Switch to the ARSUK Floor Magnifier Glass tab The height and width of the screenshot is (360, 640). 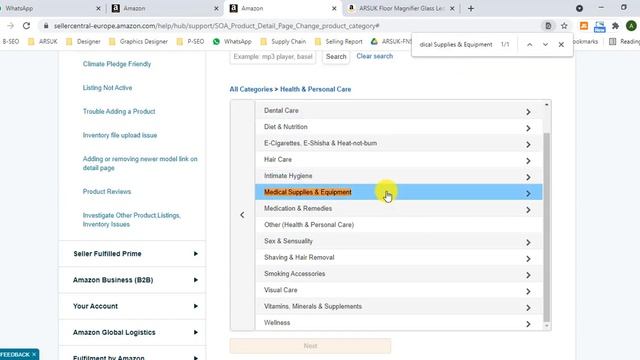[x=400, y=8]
